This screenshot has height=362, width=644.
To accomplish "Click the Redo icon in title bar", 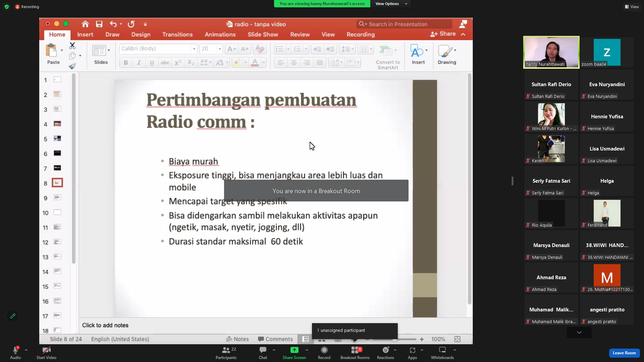I will (x=131, y=24).
